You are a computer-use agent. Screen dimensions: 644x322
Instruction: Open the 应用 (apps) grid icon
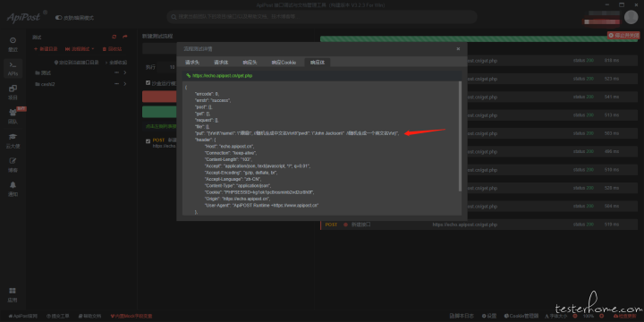point(13,294)
